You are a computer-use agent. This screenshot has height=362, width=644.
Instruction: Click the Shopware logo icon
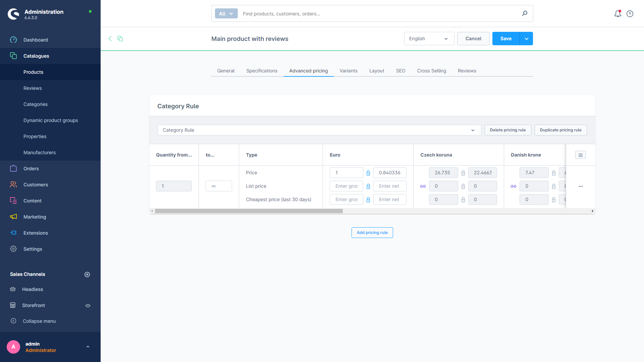13,14
